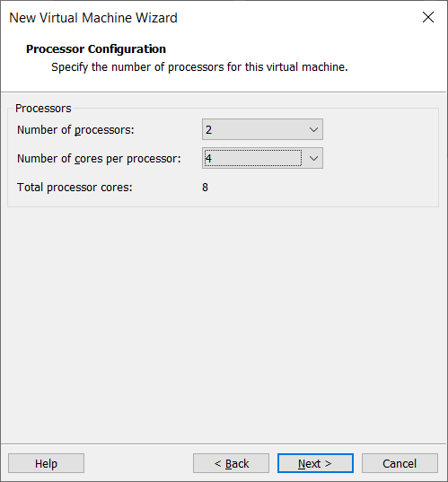Open Help for processor configuration
448x482 pixels.
point(46,463)
